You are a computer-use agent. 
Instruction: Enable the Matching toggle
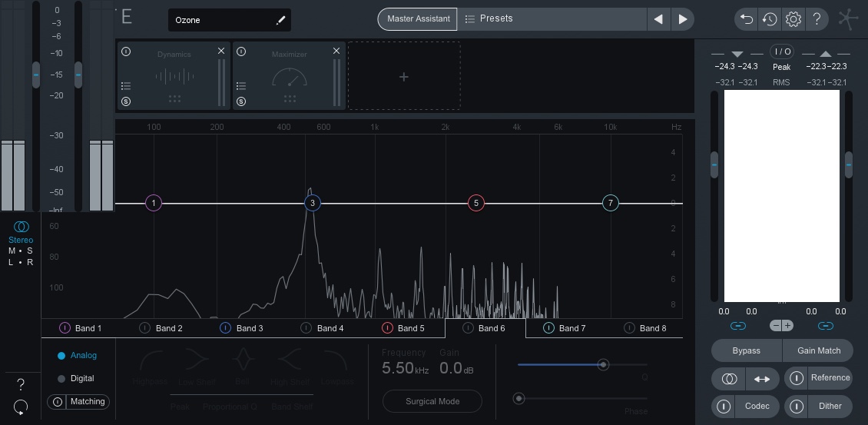78,402
